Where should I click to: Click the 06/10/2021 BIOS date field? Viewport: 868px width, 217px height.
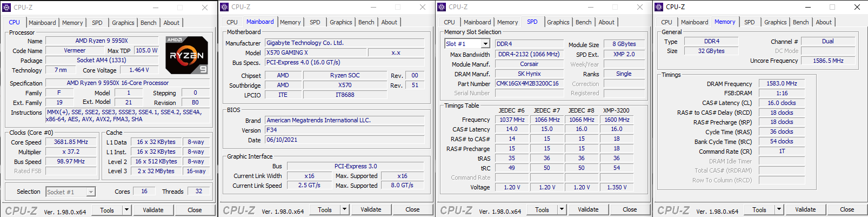click(347, 140)
